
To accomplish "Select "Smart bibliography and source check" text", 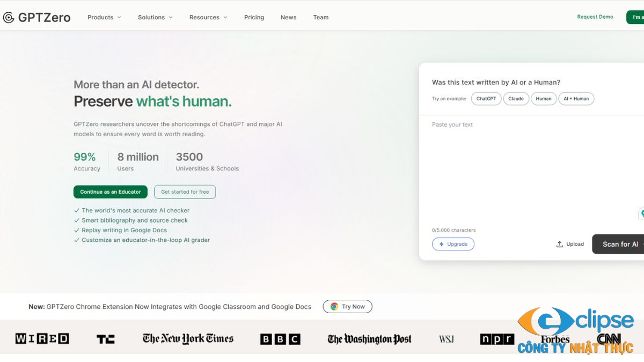I will point(135,220).
